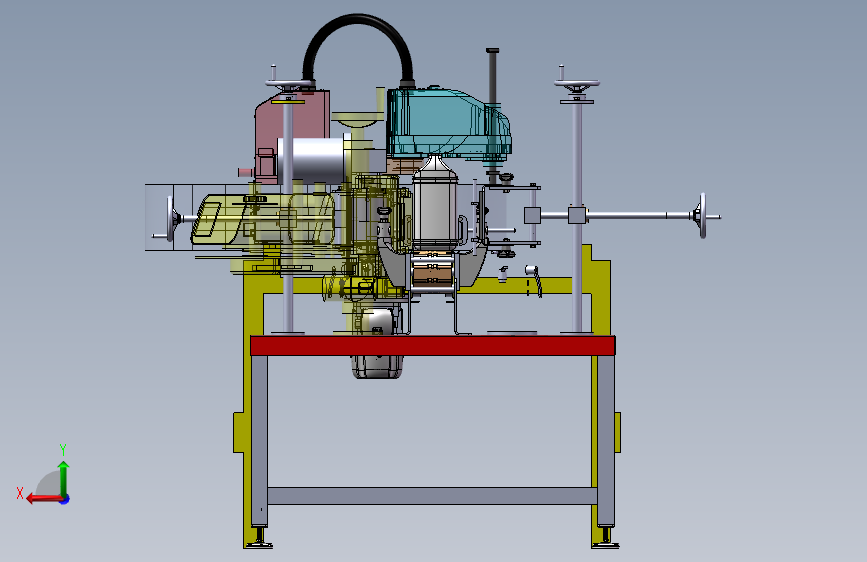Image resolution: width=867 pixels, height=562 pixels.
Task: Select the transparent yellow grinding head on the left
Action: 263,219
